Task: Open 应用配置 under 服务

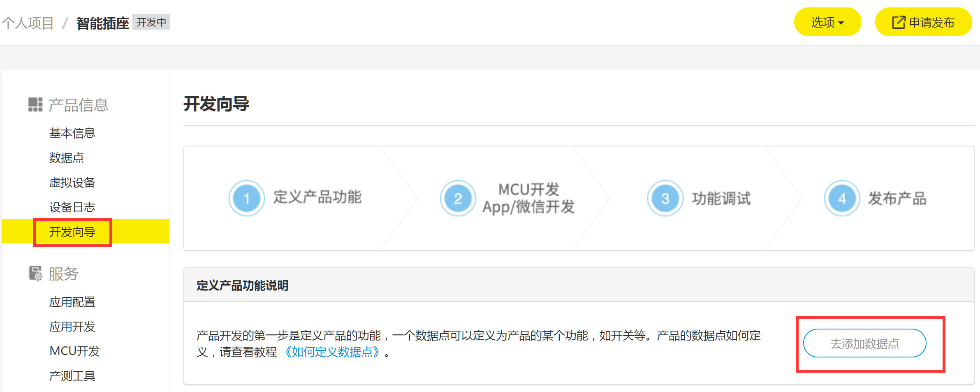Action: coord(72,302)
